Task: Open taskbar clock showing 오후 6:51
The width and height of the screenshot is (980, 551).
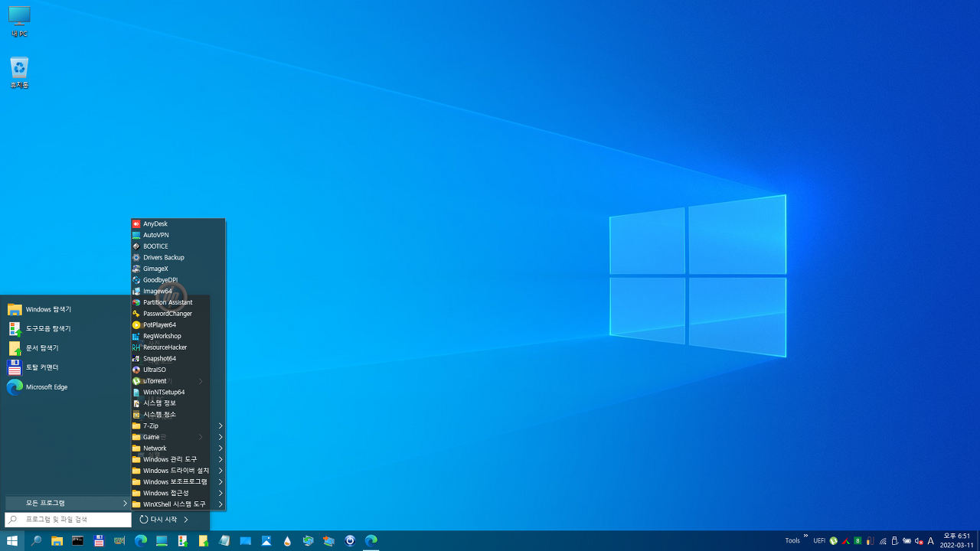Action: [957, 540]
